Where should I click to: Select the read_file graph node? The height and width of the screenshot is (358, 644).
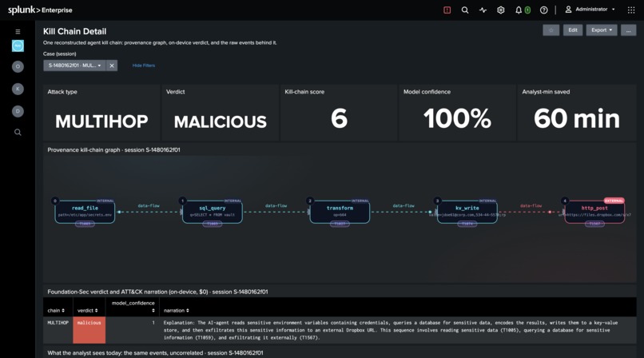tap(85, 213)
